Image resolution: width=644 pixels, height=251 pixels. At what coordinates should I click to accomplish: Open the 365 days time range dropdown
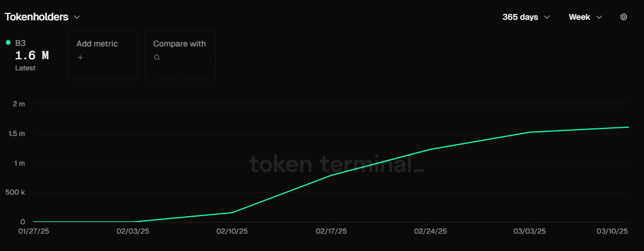526,17
